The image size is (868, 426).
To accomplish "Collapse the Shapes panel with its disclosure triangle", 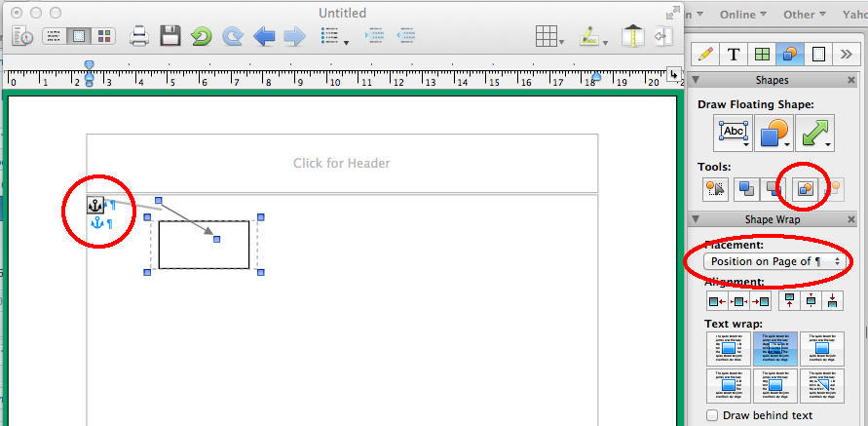I will tap(695, 80).
